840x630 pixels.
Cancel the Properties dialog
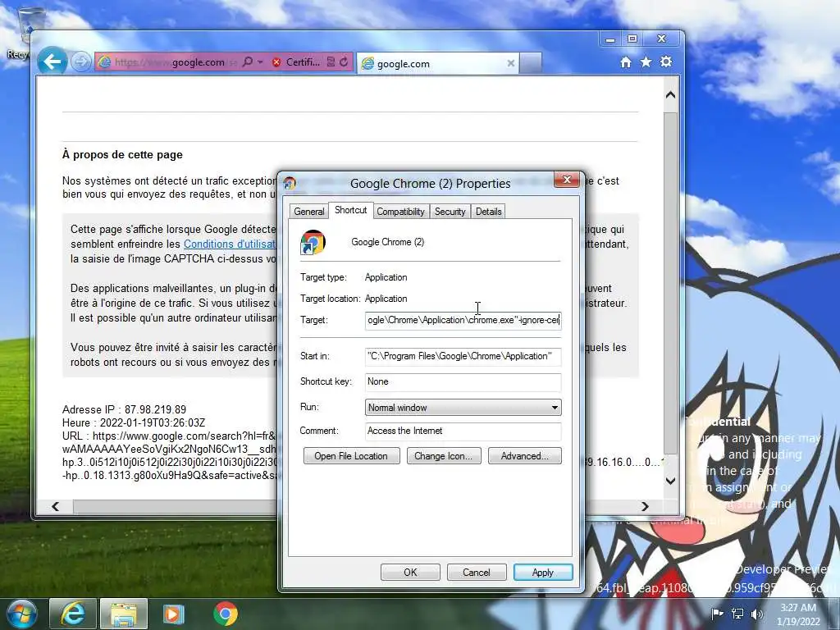click(477, 572)
